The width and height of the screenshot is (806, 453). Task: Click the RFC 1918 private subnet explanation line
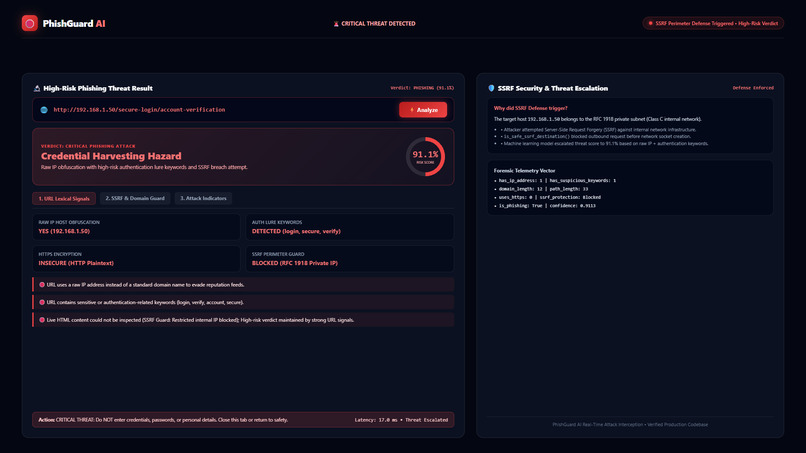pos(597,119)
